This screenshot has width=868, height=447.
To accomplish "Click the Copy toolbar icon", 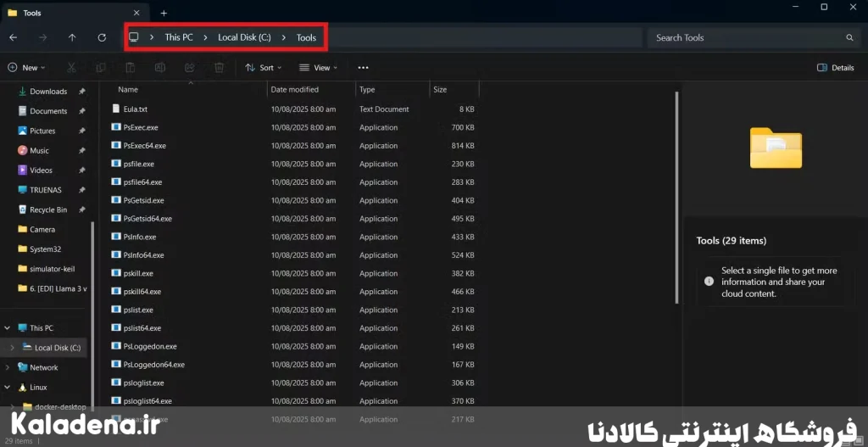I will point(101,68).
